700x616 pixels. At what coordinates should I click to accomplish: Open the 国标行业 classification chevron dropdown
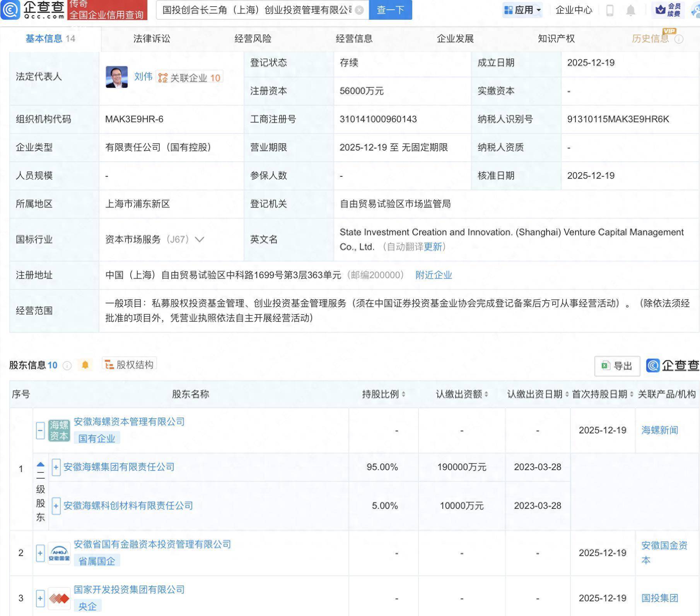pos(200,240)
